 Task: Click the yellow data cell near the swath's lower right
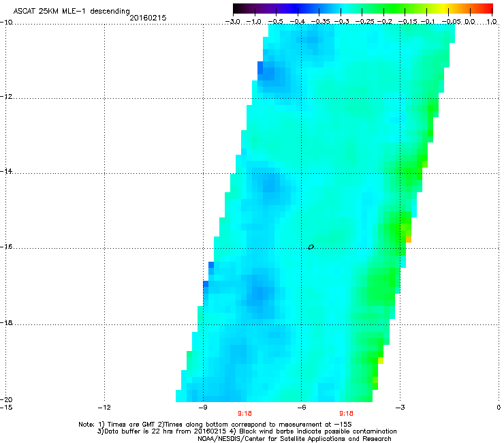(x=381, y=361)
